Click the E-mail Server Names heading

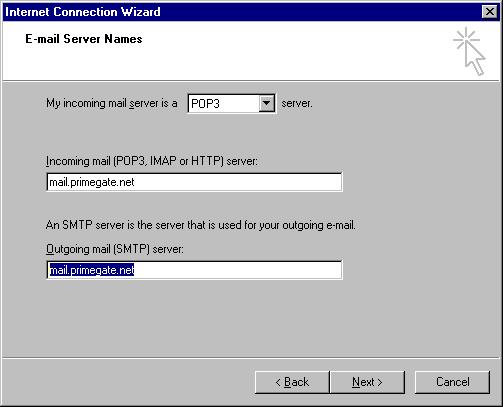[84, 39]
